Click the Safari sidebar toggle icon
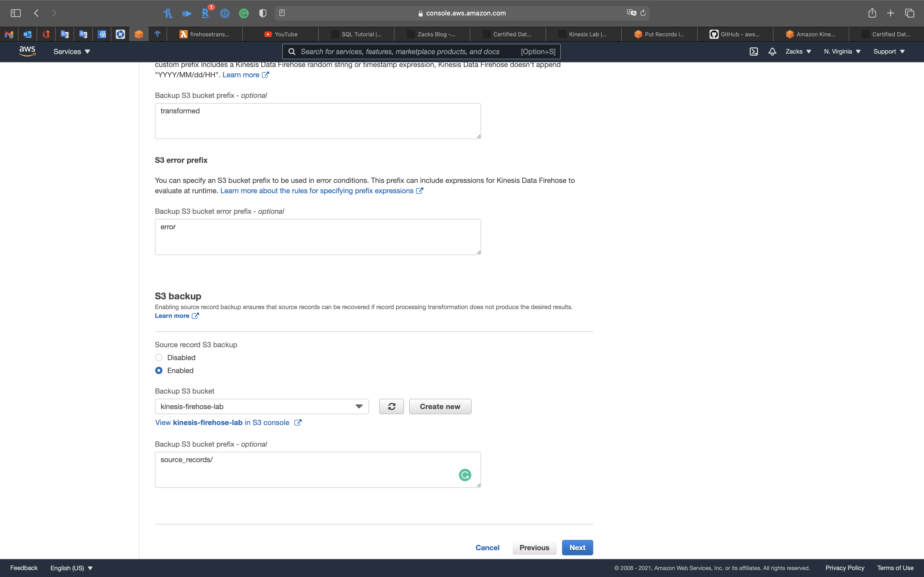The height and width of the screenshot is (577, 924). pos(16,13)
